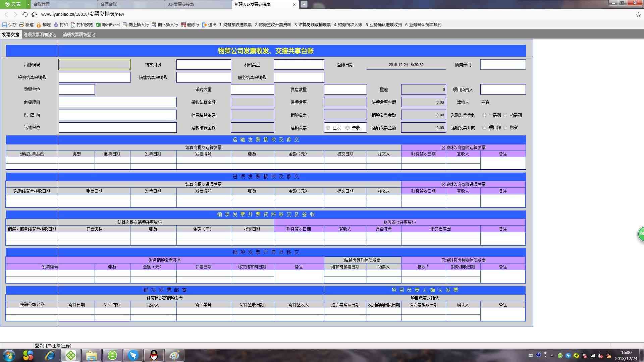
Task: Close the 新建:01-发票交接表 tab
Action: pyautogui.click(x=294, y=4)
